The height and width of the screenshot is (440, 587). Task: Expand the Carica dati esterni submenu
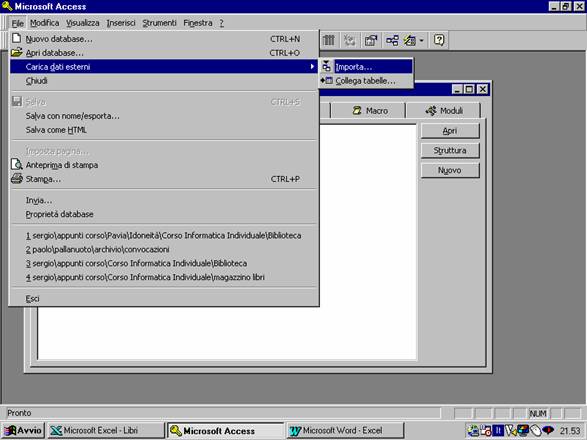(x=164, y=67)
